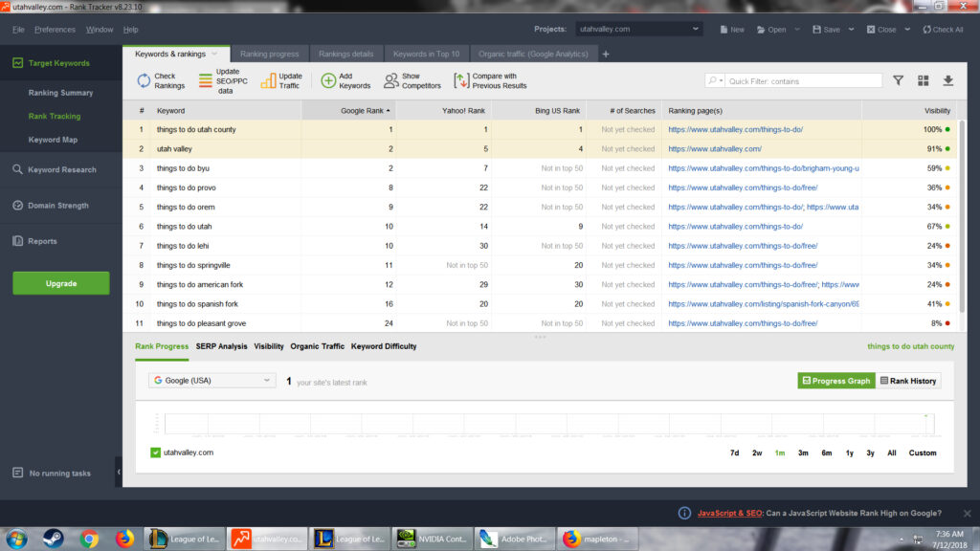Dismiss the JavaScript & SEO banner
980x551 pixels.
pyautogui.click(x=967, y=514)
